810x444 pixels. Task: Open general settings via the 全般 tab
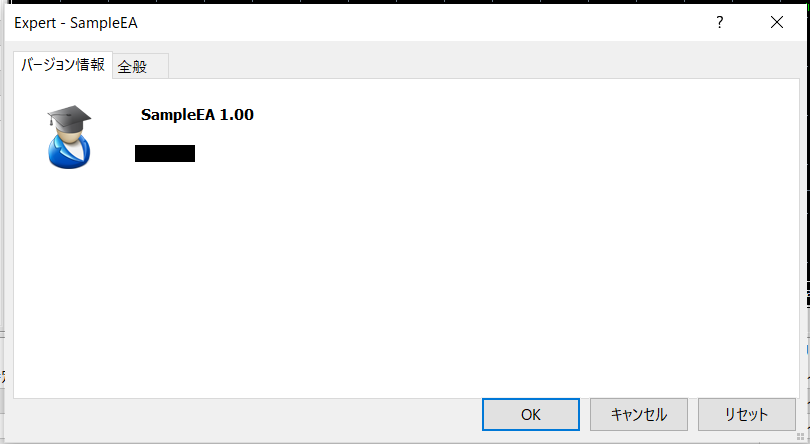(140, 66)
